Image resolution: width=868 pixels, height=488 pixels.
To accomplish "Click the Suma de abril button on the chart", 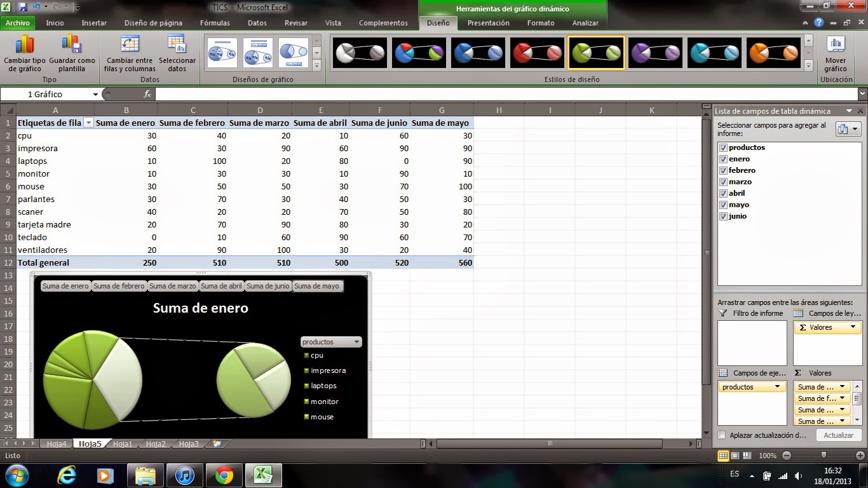I will 220,286.
